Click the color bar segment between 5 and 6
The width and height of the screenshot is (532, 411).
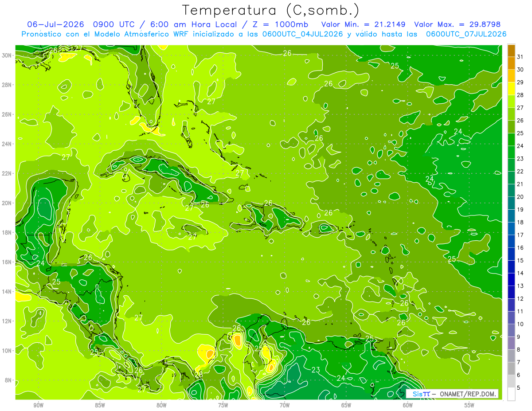(x=511, y=381)
